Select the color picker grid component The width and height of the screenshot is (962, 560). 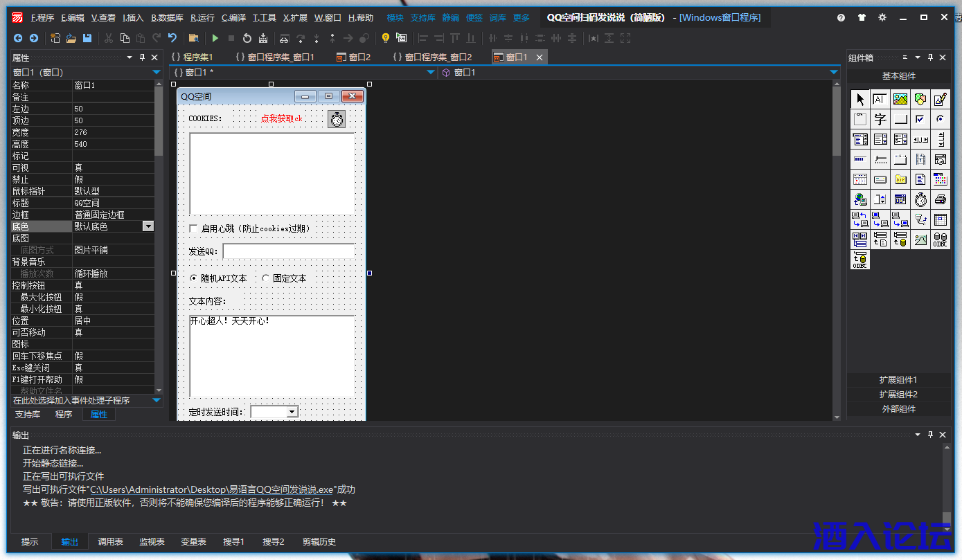940,180
